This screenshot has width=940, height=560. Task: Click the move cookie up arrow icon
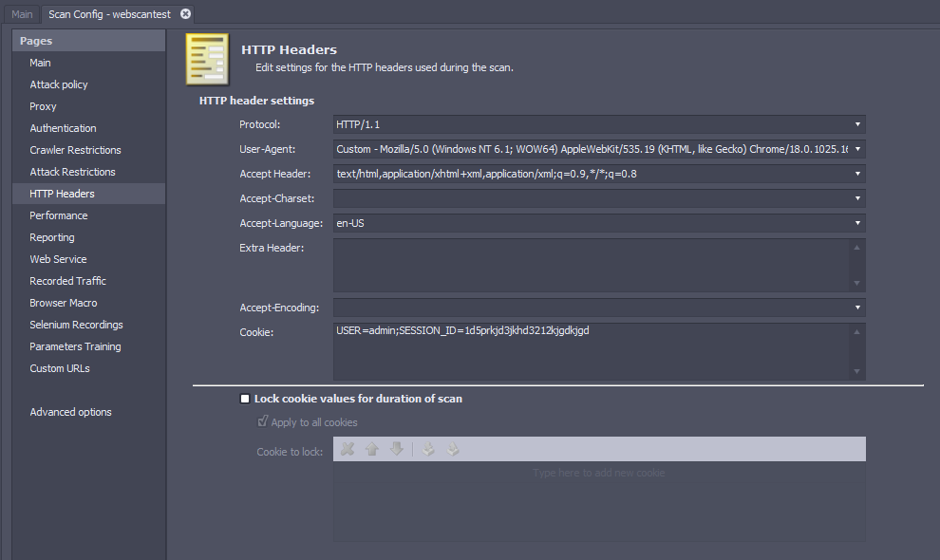pos(371,449)
